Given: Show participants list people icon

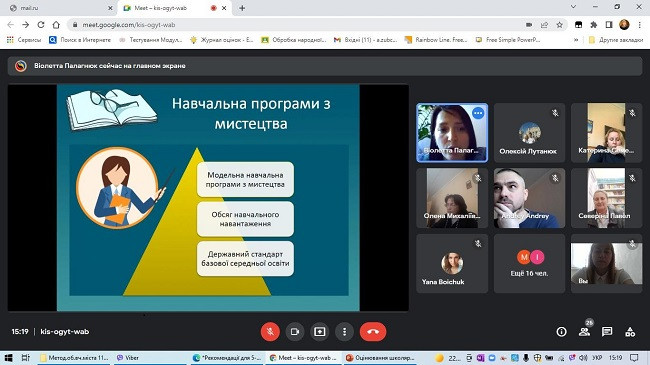Looking at the screenshot, I should click(585, 331).
